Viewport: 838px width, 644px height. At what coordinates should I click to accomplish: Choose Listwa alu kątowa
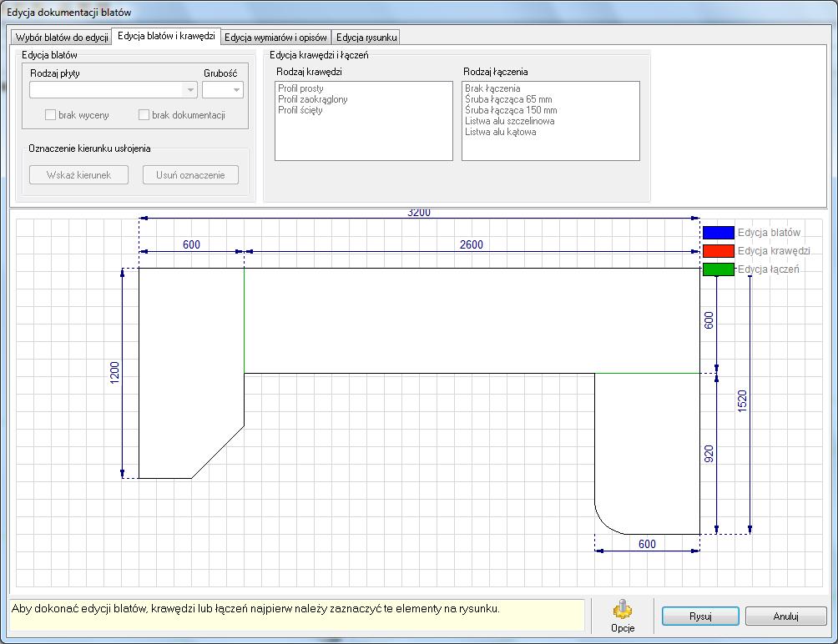500,132
